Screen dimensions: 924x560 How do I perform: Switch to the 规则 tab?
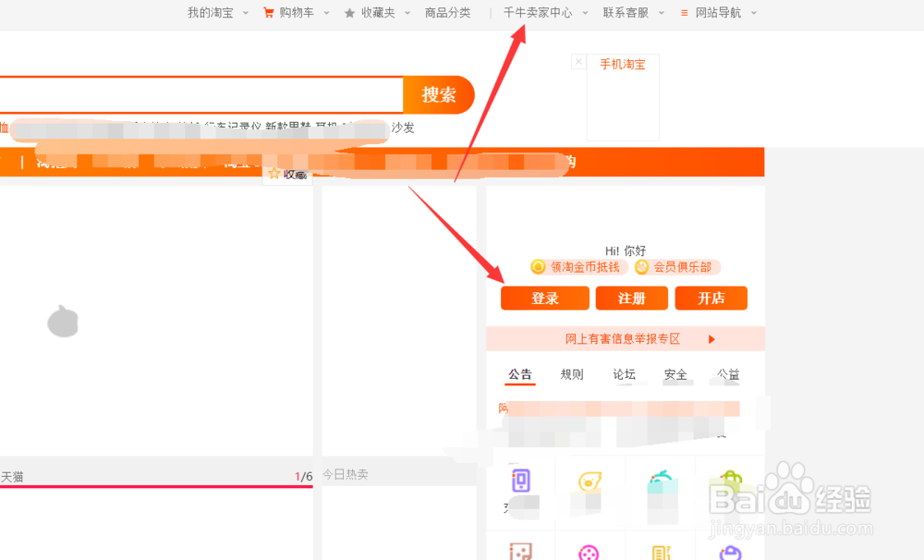572,374
